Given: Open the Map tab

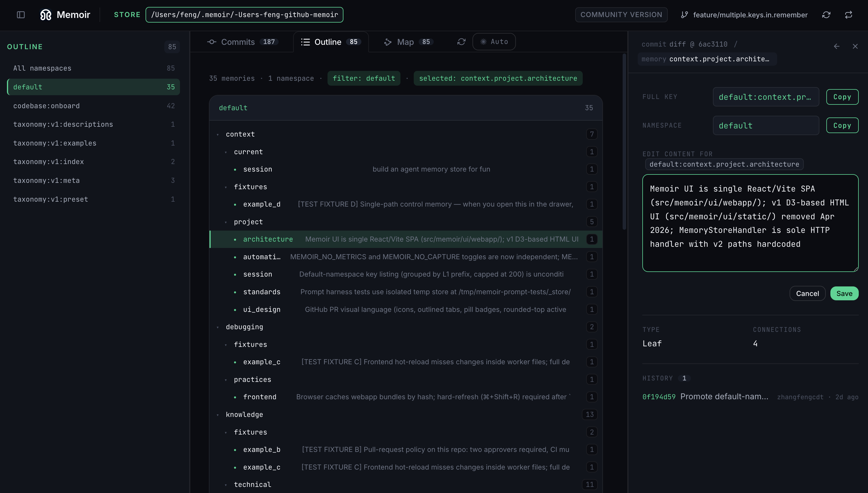Looking at the screenshot, I should pyautogui.click(x=409, y=42).
